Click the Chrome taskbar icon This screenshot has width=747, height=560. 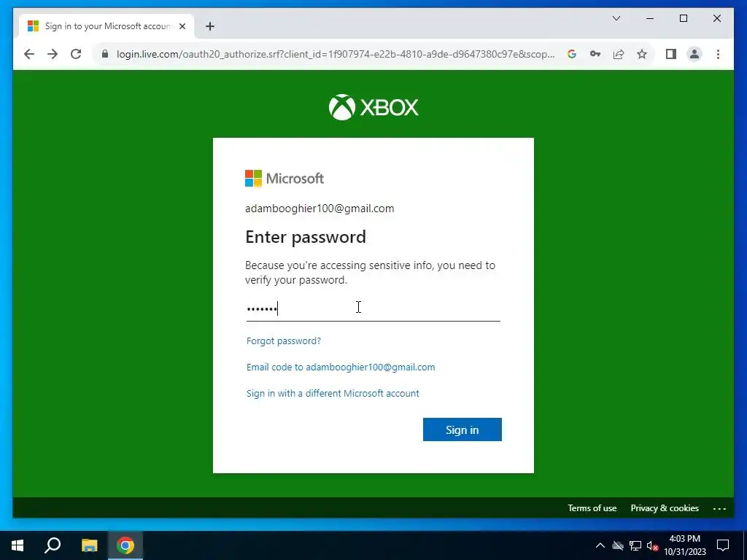125,545
